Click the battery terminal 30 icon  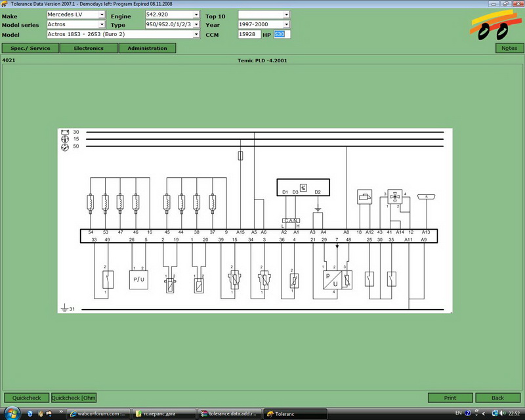(65, 132)
